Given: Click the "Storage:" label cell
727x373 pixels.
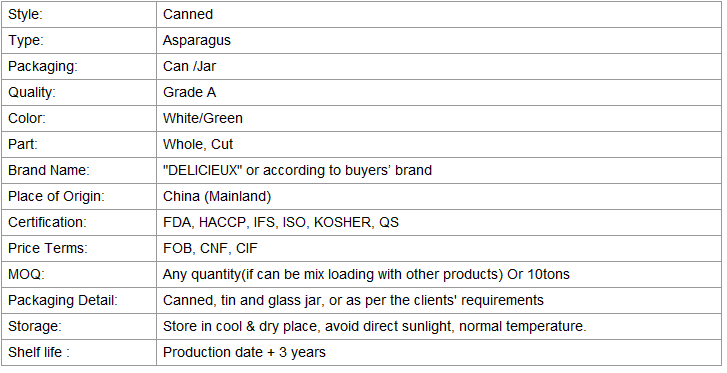Looking at the screenshot, I should tap(79, 326).
